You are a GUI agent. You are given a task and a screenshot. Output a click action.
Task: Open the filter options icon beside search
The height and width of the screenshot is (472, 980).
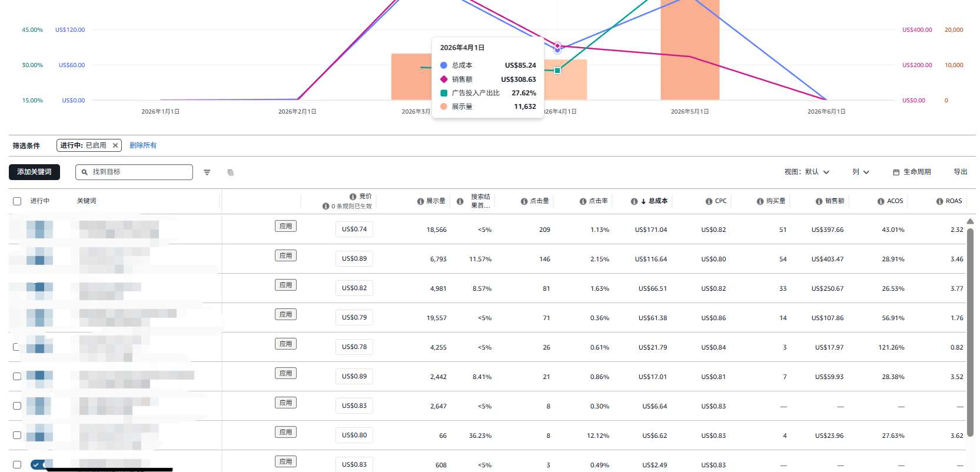207,172
